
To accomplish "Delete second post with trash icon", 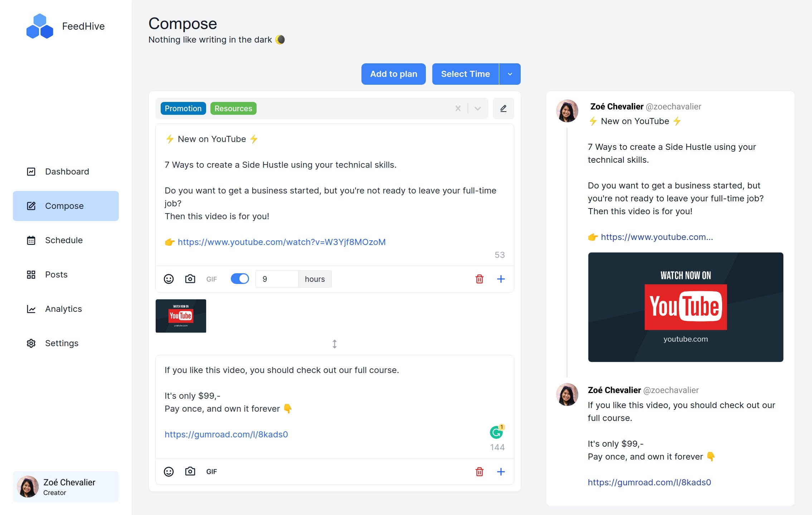I will pyautogui.click(x=479, y=471).
